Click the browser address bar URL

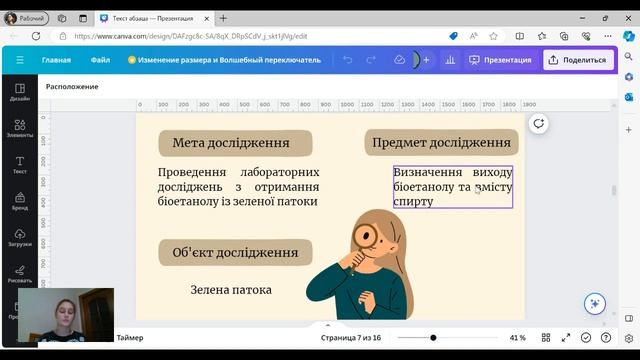tap(191, 36)
